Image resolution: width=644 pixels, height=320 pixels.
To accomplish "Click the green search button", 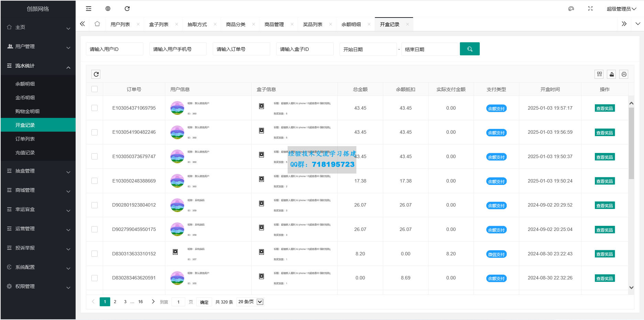I will [469, 49].
